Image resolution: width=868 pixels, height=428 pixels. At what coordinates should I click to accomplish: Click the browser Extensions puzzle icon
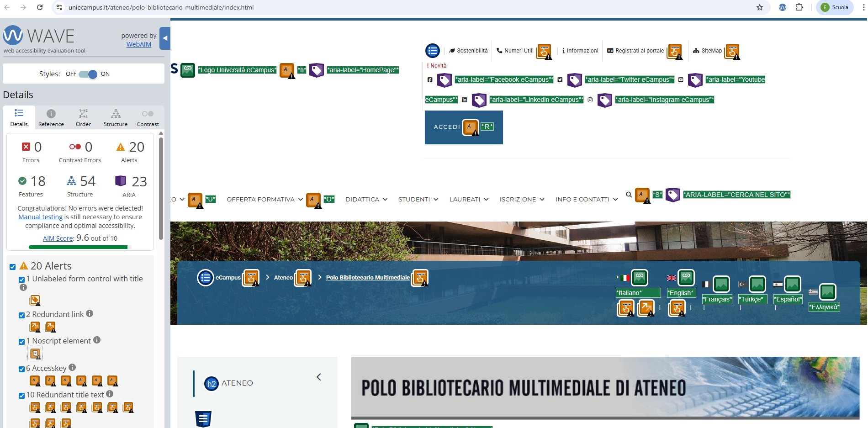point(799,7)
